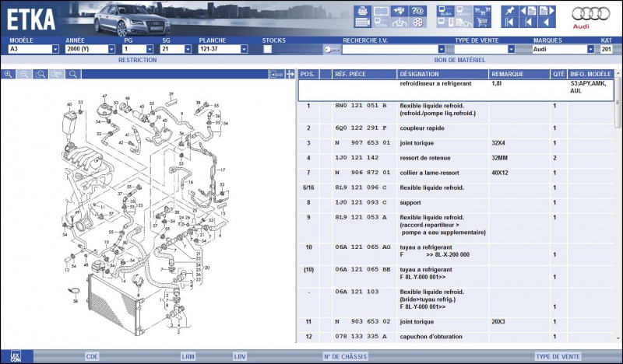Click the multiple shopping carts icon
The image size is (623, 364).
coord(482,11)
